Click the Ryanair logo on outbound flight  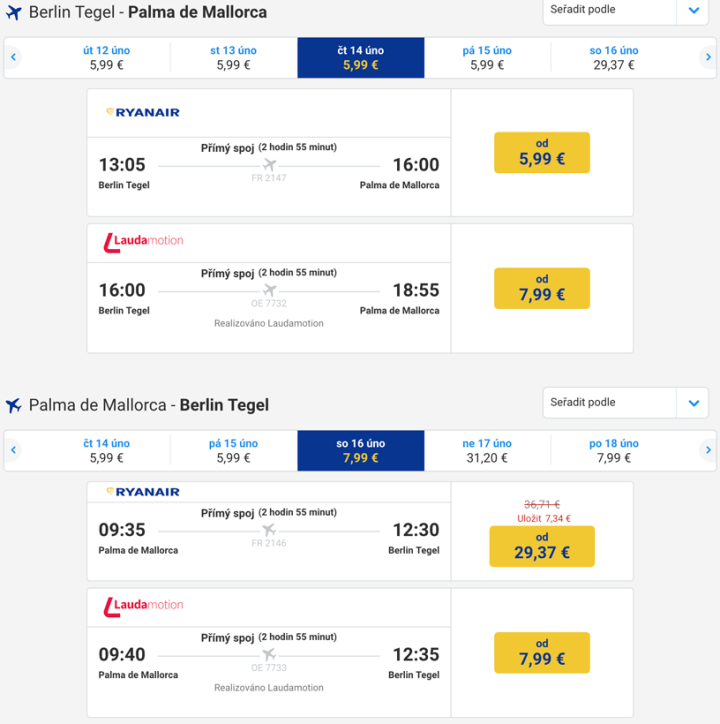[143, 112]
